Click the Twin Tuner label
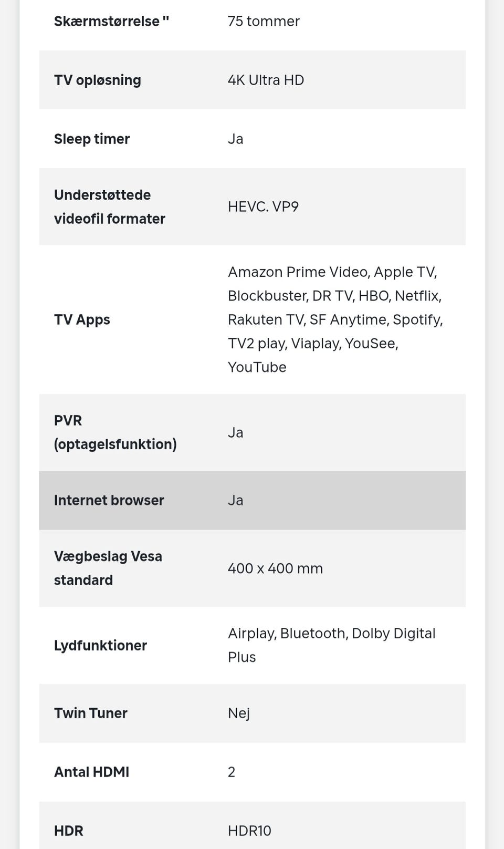Image resolution: width=504 pixels, height=849 pixels. (91, 713)
